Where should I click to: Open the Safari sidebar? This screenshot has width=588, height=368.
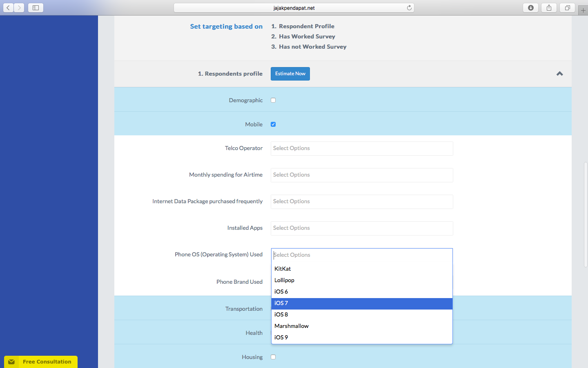coord(35,7)
